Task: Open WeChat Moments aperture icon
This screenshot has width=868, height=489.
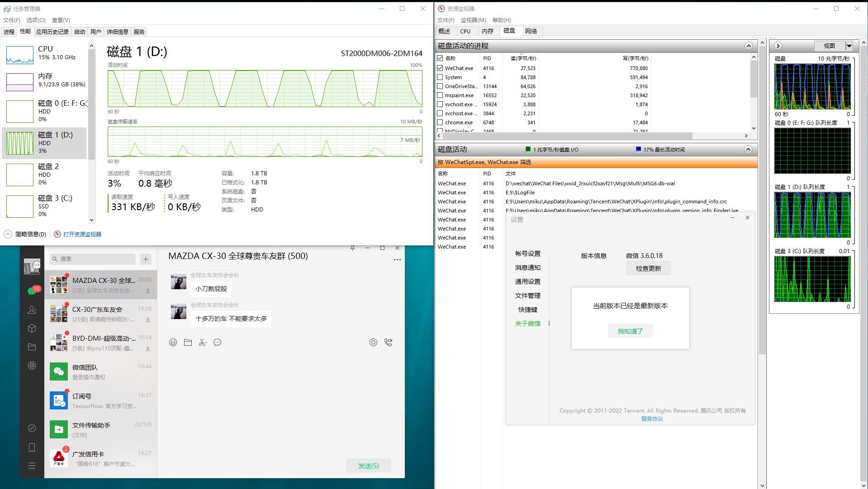Action: [32, 366]
